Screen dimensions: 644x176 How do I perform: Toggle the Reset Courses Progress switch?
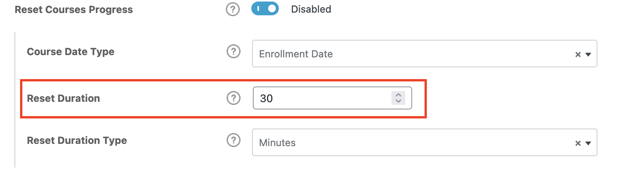[x=265, y=9]
